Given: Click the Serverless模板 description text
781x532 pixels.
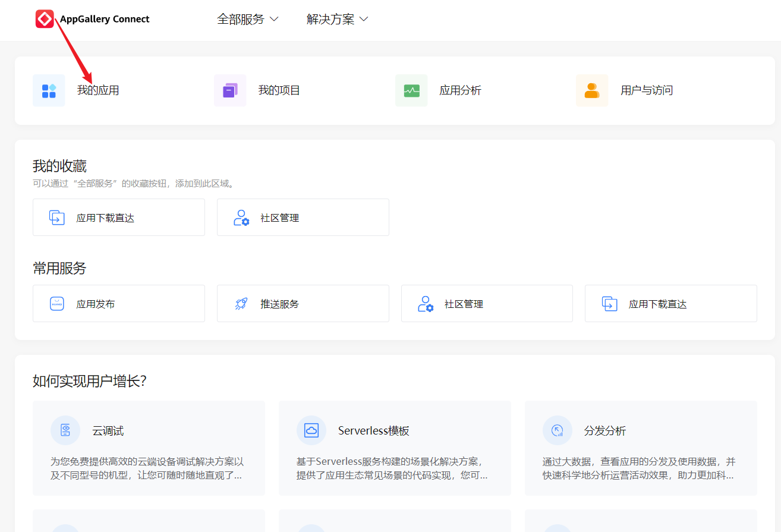Looking at the screenshot, I should [392, 468].
